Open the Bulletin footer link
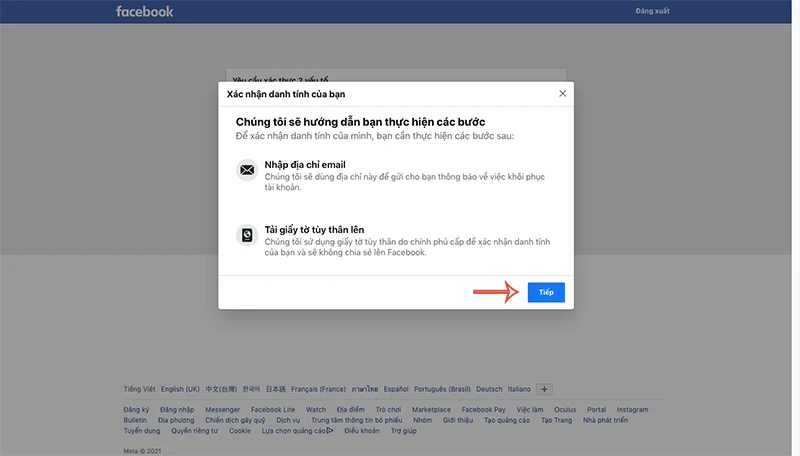Viewport: 800px width, 456px height. pos(135,420)
